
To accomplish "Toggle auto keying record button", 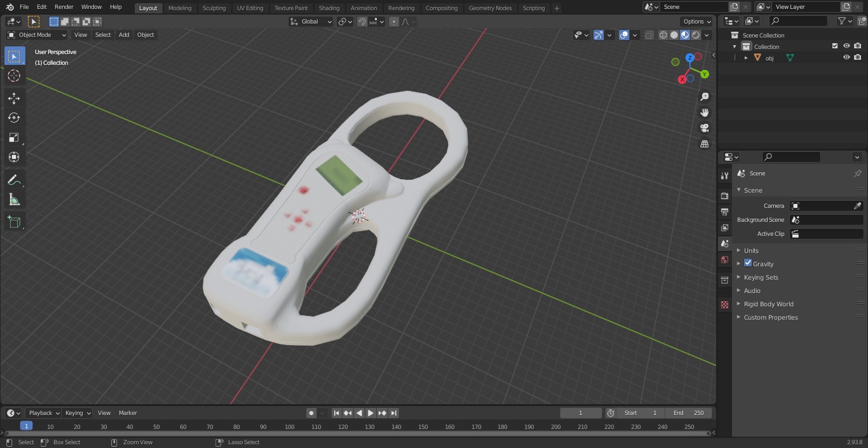I will pos(311,413).
